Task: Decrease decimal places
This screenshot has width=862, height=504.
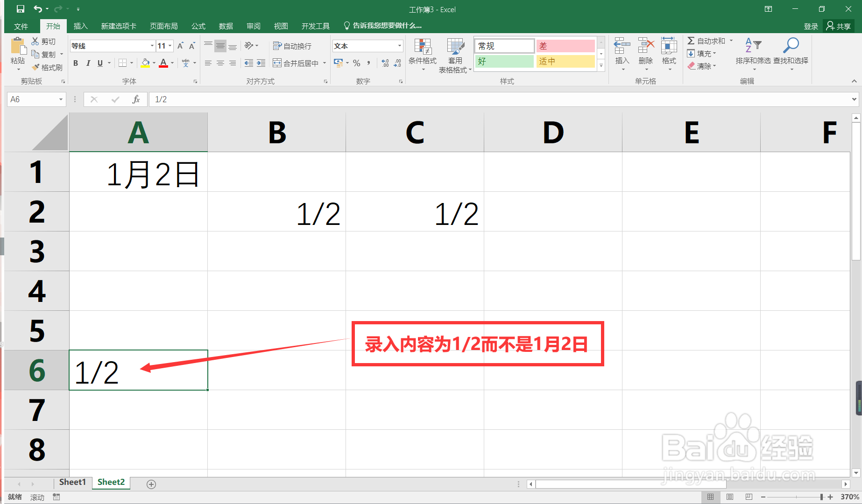Action: coord(397,63)
